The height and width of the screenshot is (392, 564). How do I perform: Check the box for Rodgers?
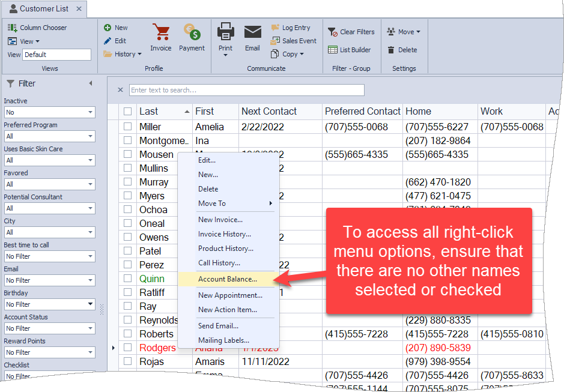click(128, 348)
